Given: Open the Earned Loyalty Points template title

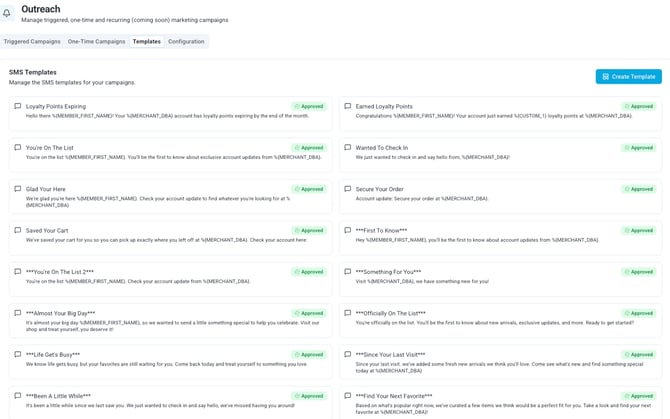Looking at the screenshot, I should (x=384, y=106).
